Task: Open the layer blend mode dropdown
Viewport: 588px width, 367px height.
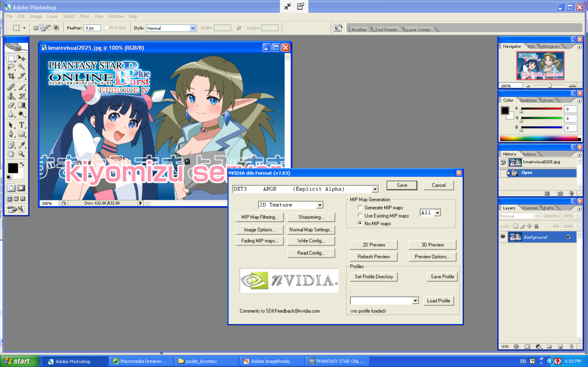Action: (537, 216)
